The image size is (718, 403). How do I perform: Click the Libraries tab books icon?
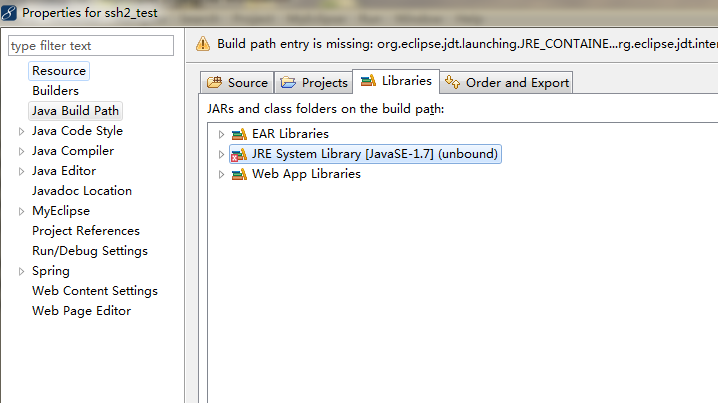click(368, 81)
